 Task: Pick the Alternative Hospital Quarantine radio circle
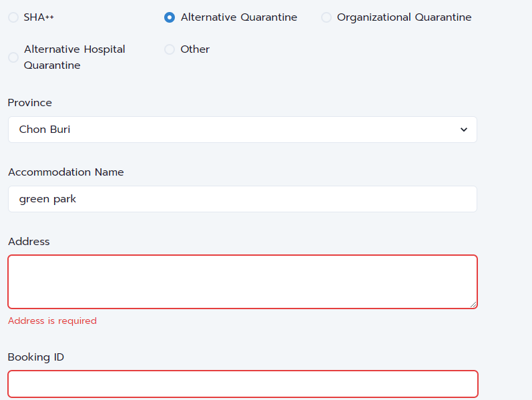13,57
